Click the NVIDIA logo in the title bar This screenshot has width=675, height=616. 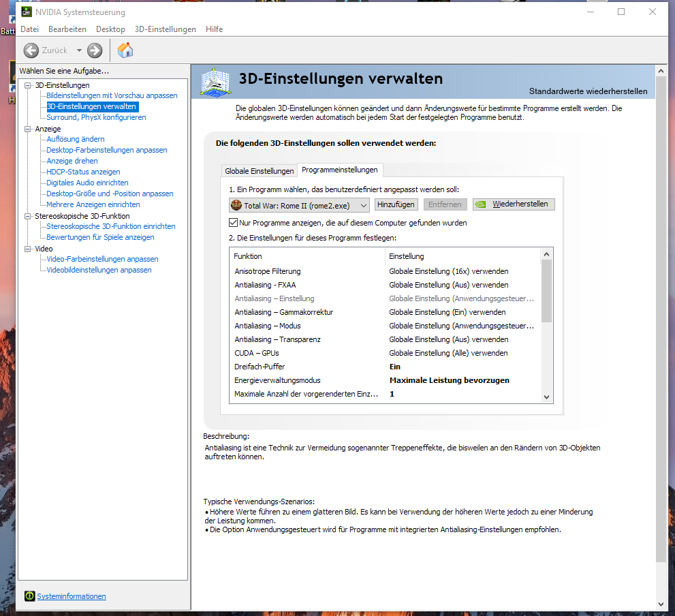[27, 12]
